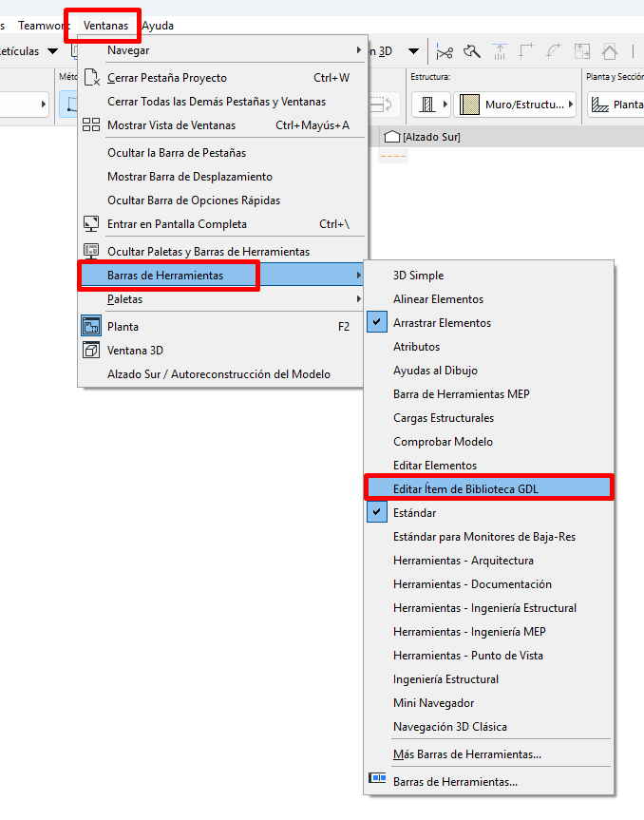The image size is (644, 820).
Task: Enable the 3D Simple toolbar
Action: 488,276
